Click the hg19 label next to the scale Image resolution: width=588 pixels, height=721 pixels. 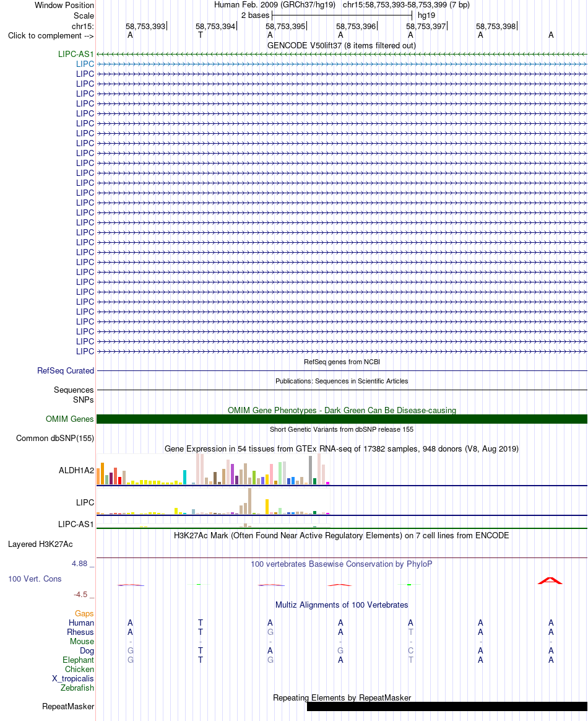(426, 15)
